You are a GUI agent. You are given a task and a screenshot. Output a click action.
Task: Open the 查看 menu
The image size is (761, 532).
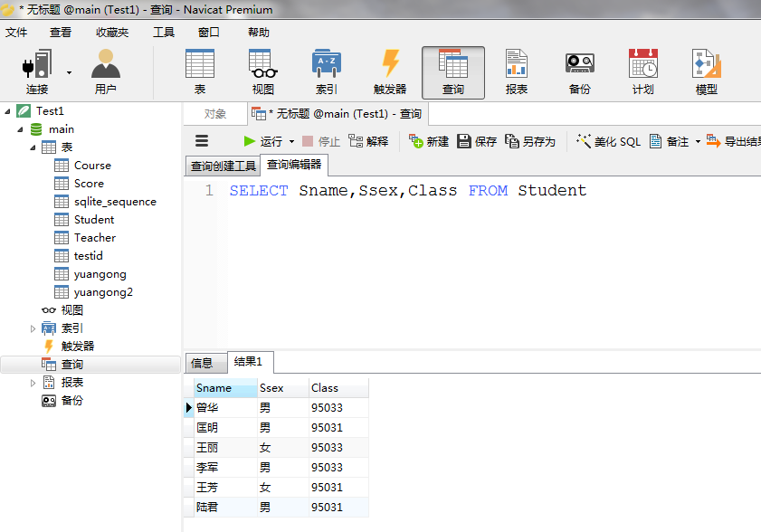[61, 33]
